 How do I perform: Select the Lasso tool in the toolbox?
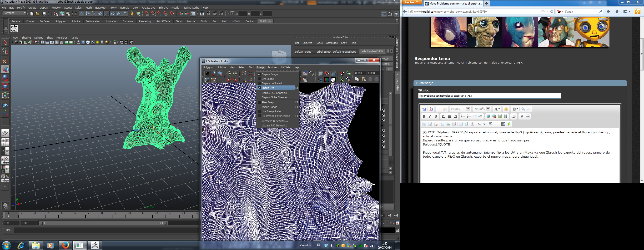[x=5, y=51]
